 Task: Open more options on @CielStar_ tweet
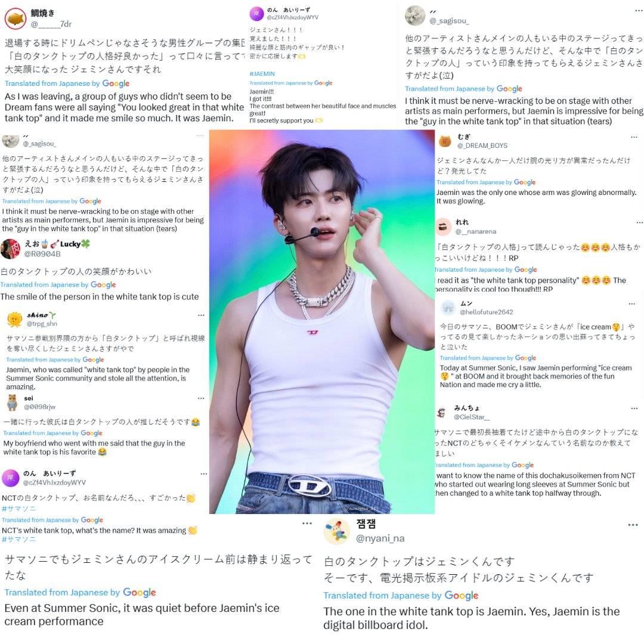[x=634, y=408]
